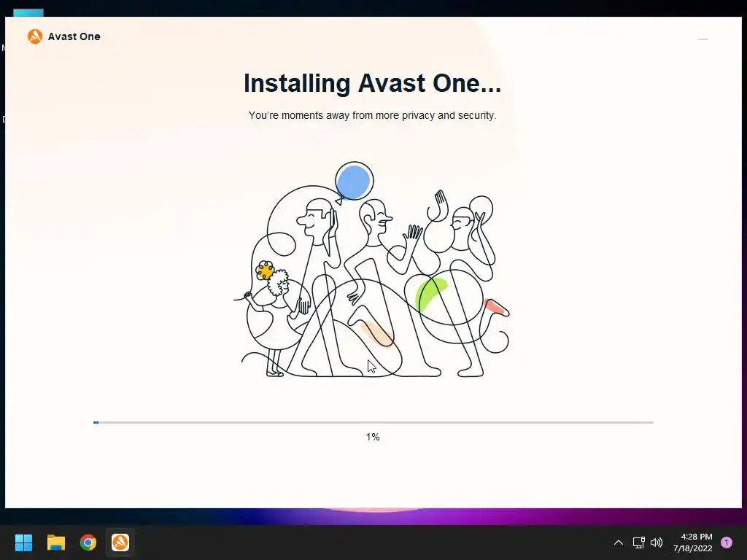Open File Explorer from the taskbar

click(x=56, y=542)
